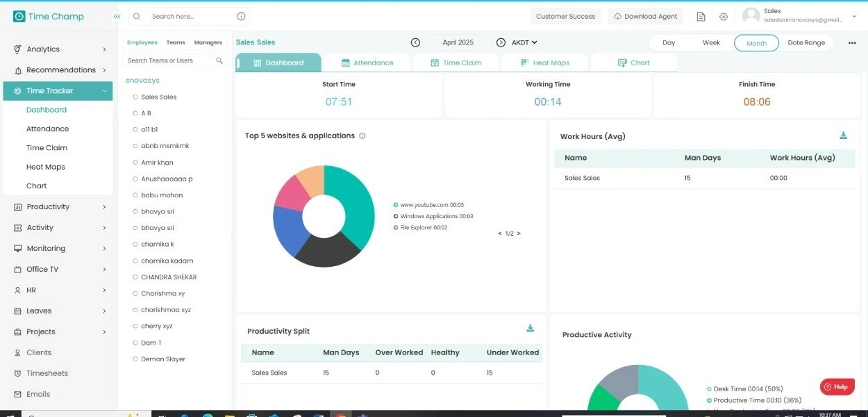
Task: Expand the Office TV menu chevron
Action: pos(104,270)
